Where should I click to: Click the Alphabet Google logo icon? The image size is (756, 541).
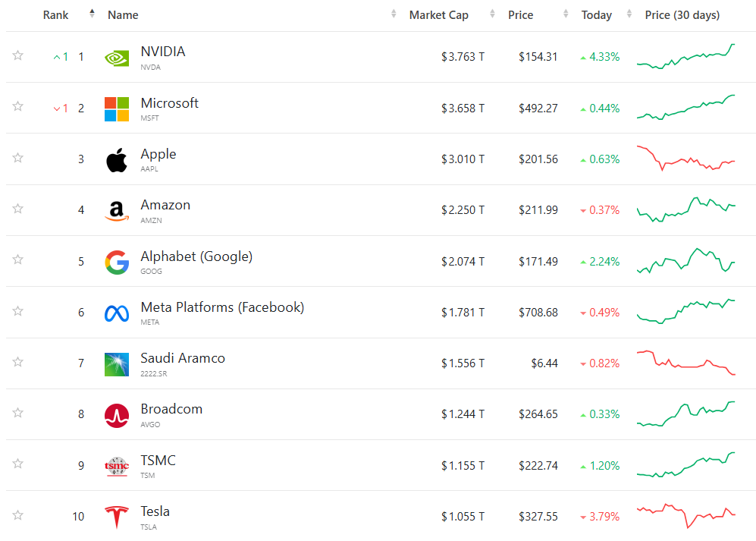(117, 262)
